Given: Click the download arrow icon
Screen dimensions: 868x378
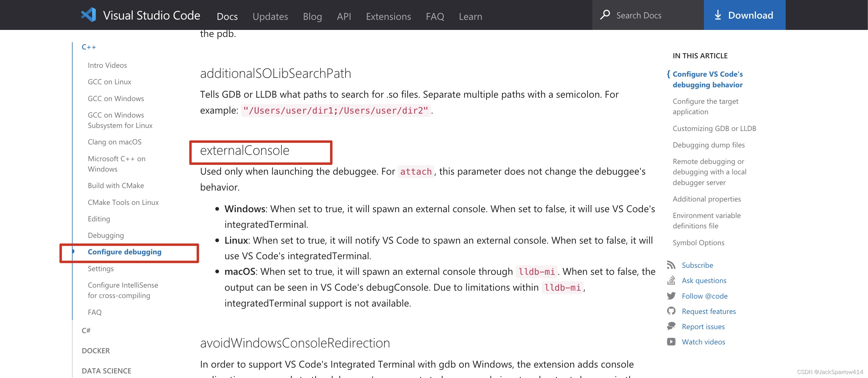Looking at the screenshot, I should point(718,15).
